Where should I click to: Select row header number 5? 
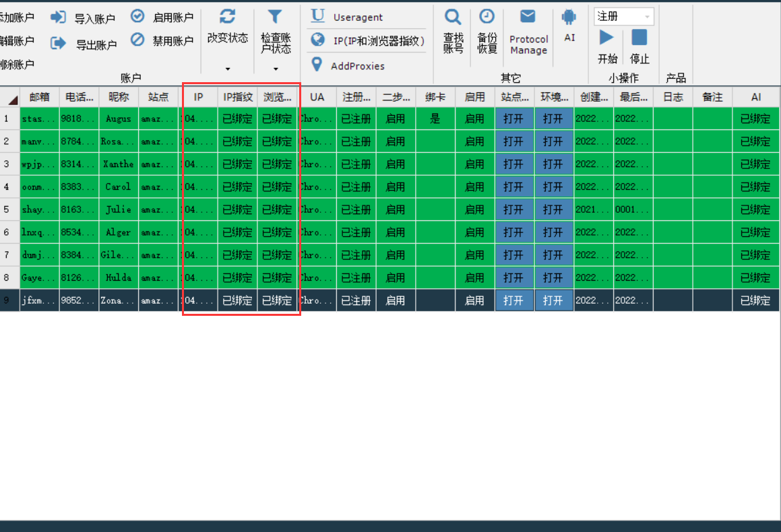pyautogui.click(x=10, y=209)
